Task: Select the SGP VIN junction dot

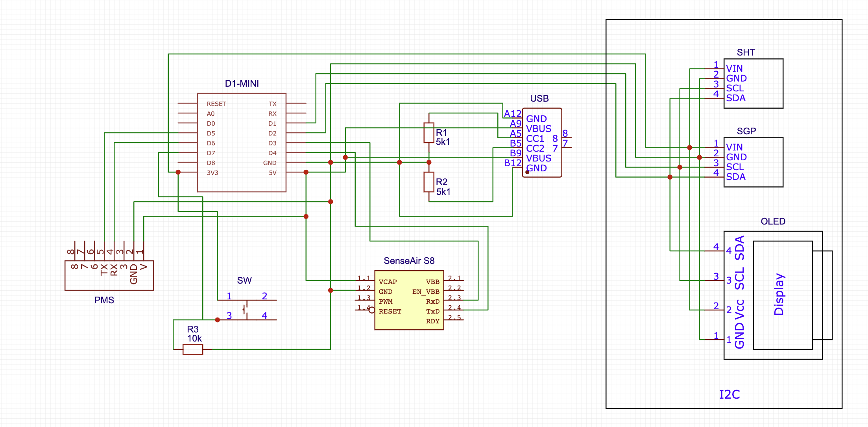Action: coord(689,147)
